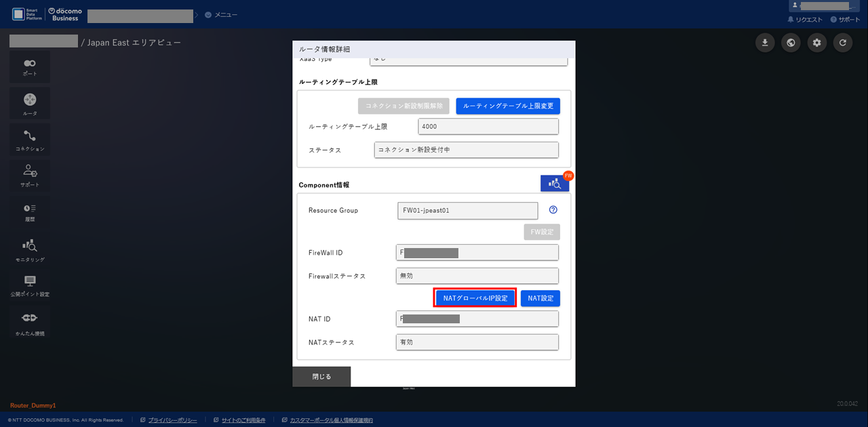Image resolution: width=868 pixels, height=427 pixels.
Task: Expand the メニュー dropdown in header
Action: (x=221, y=14)
